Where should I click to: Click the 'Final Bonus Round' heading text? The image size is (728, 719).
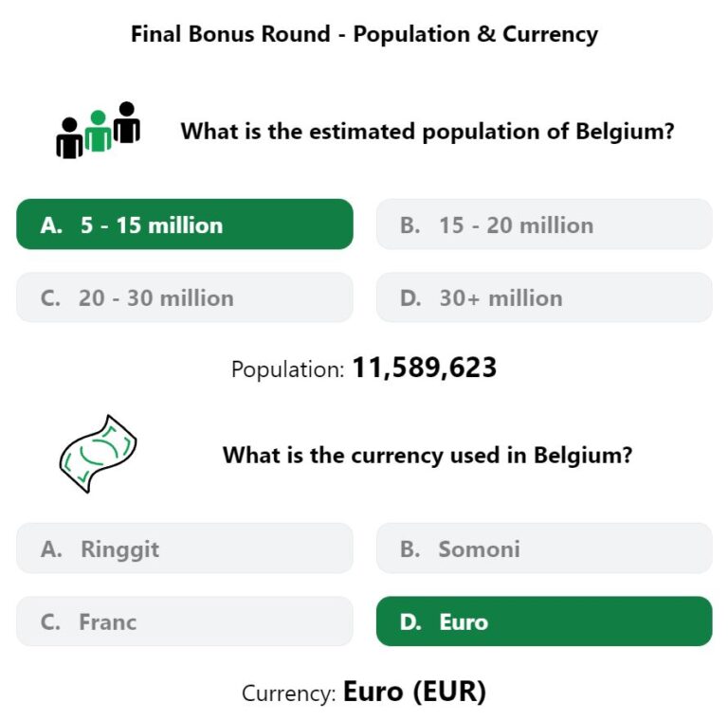point(230,34)
